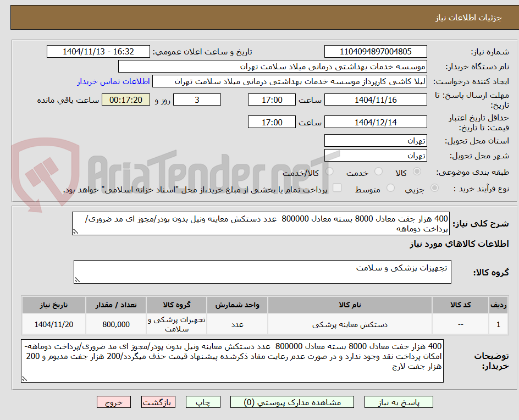Click the ردیف column header
519x420 pixels.
click(x=498, y=305)
